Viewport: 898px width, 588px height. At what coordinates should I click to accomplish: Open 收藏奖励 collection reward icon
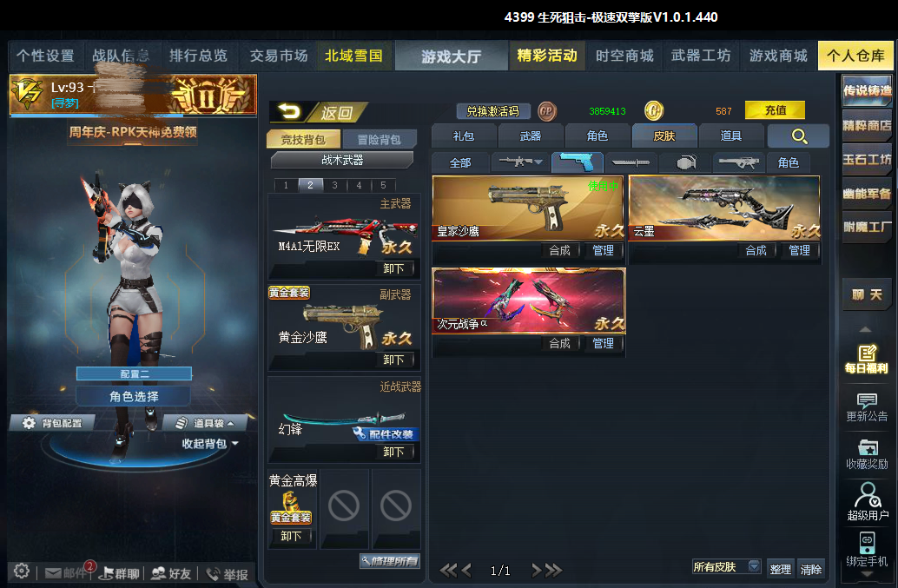tap(867, 454)
